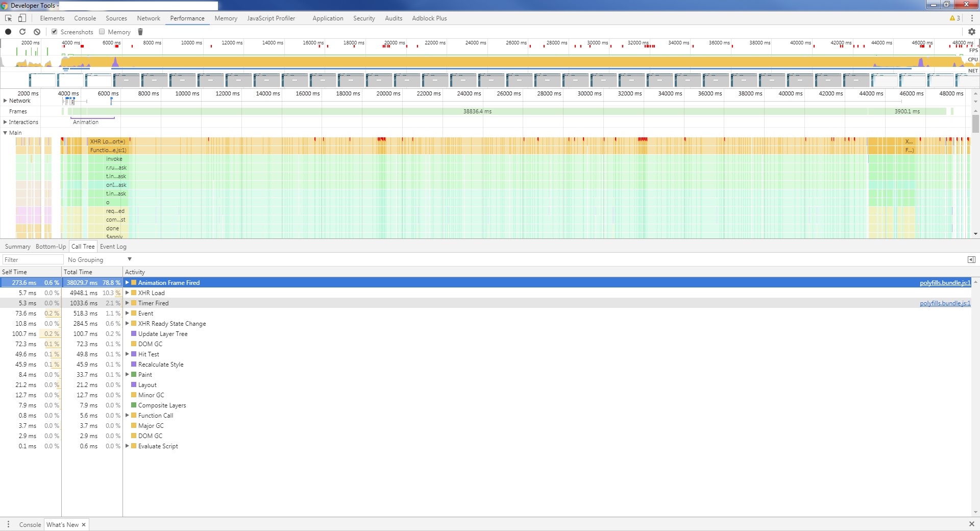Start recording with the Record button
Viewport: 980px width, 531px height.
[x=8, y=32]
